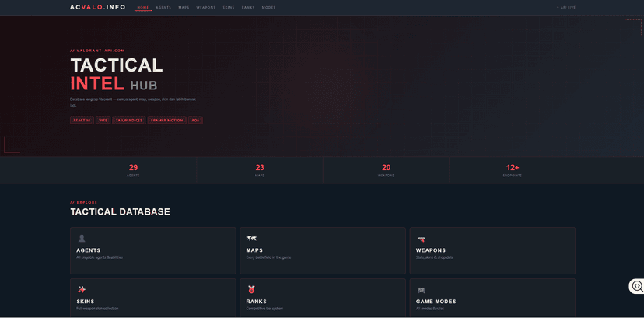Click the Skins card sparkle icon
644x318 pixels.
point(82,290)
